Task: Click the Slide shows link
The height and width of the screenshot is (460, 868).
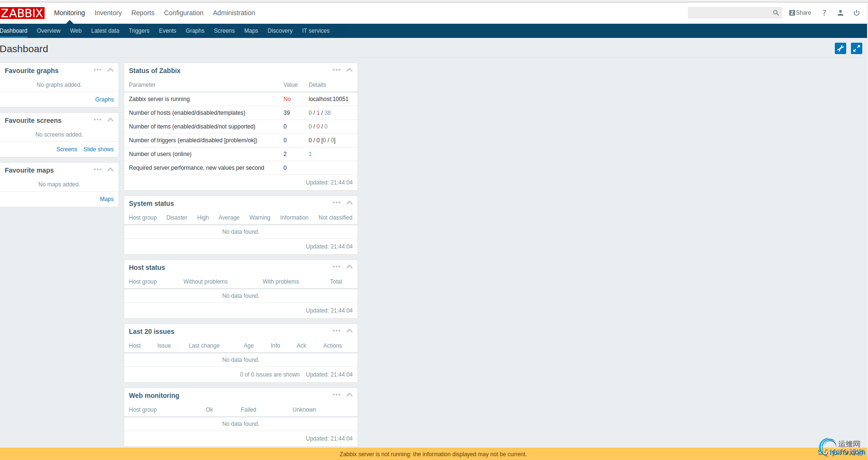Action: 99,149
